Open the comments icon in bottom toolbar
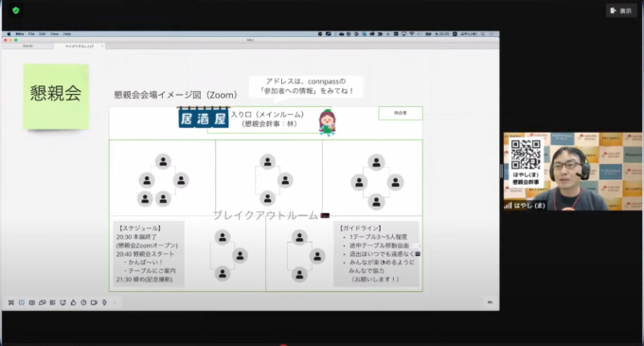The image size is (644, 346). [22, 302]
